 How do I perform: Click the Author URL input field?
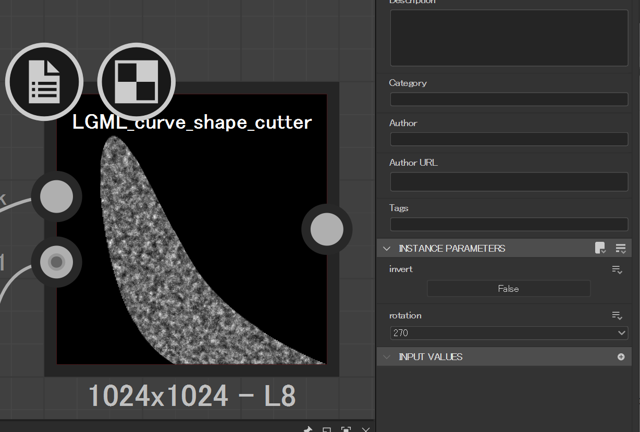[508, 182]
